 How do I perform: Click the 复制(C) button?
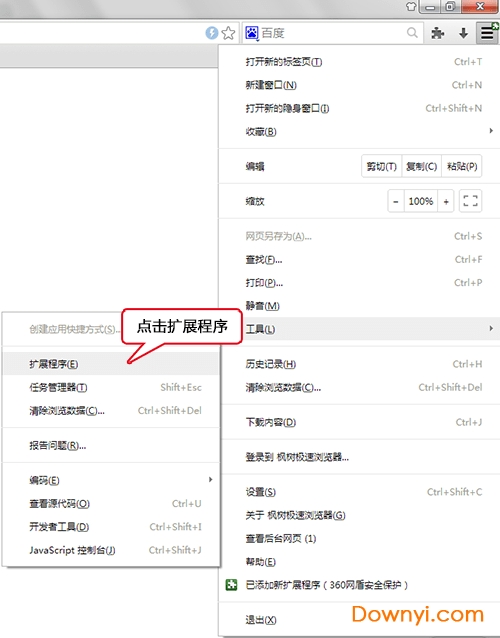(x=421, y=166)
